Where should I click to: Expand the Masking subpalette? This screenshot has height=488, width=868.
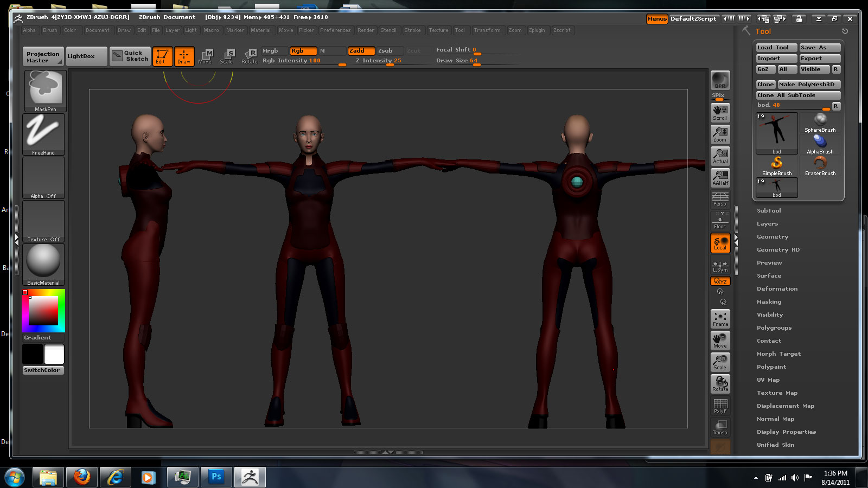(769, 301)
